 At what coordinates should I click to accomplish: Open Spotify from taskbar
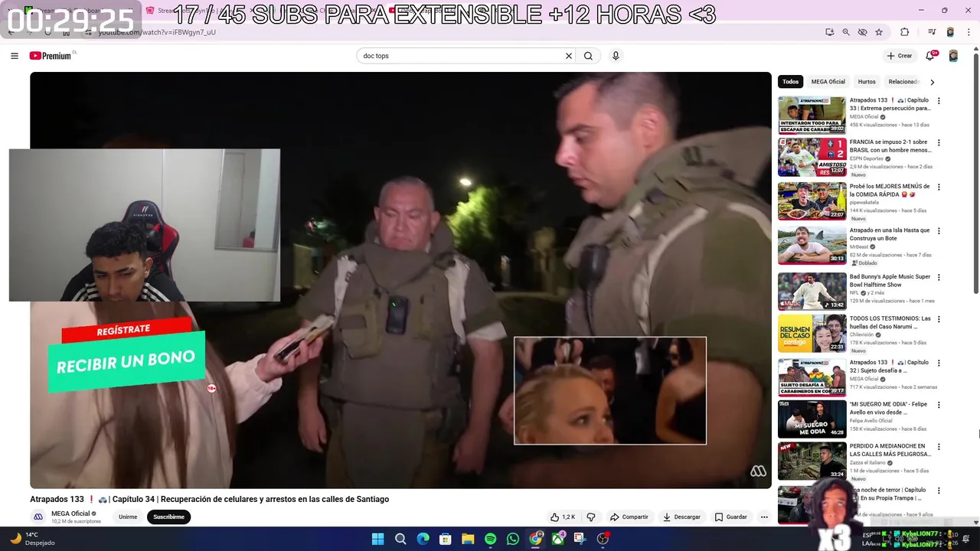(x=490, y=540)
